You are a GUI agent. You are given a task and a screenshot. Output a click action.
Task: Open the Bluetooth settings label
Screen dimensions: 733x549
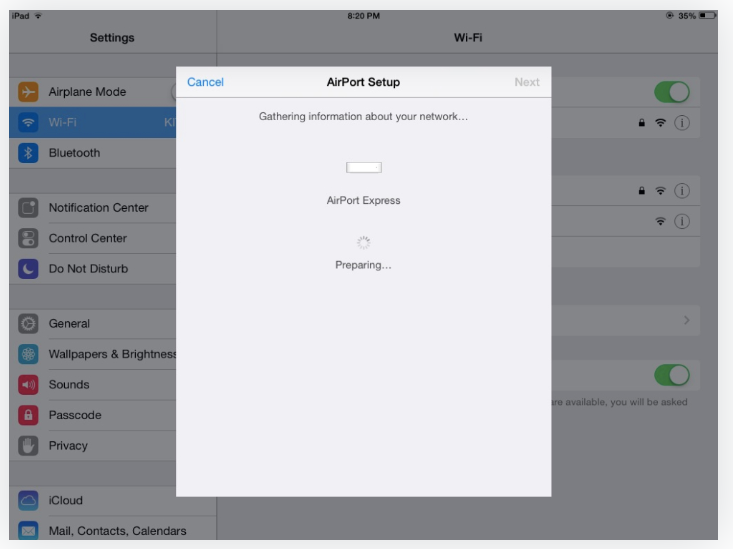(x=74, y=153)
